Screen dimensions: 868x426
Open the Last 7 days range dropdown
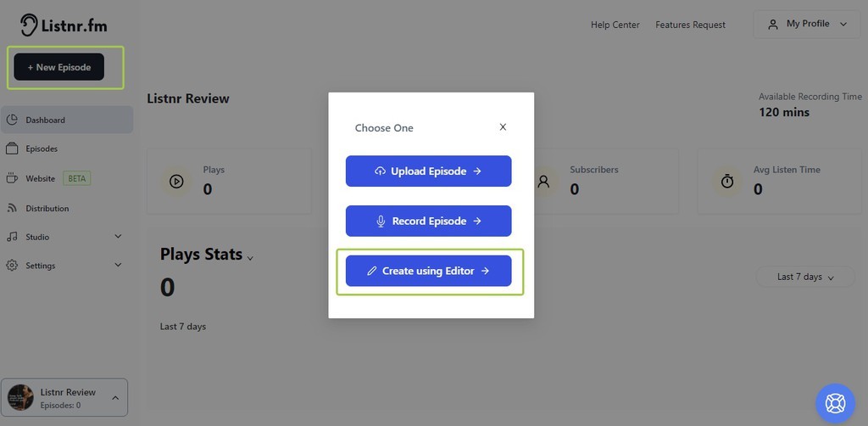pyautogui.click(x=805, y=277)
